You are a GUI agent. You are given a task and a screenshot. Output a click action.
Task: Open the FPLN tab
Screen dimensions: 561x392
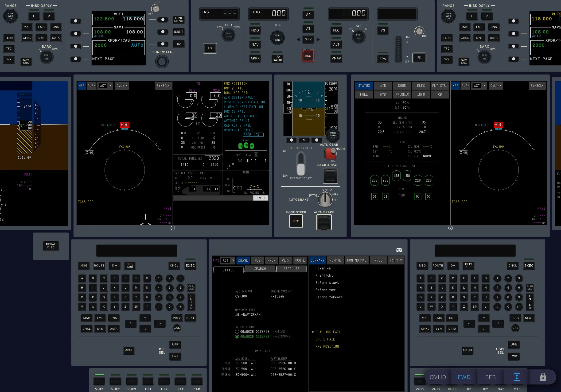pos(272,260)
